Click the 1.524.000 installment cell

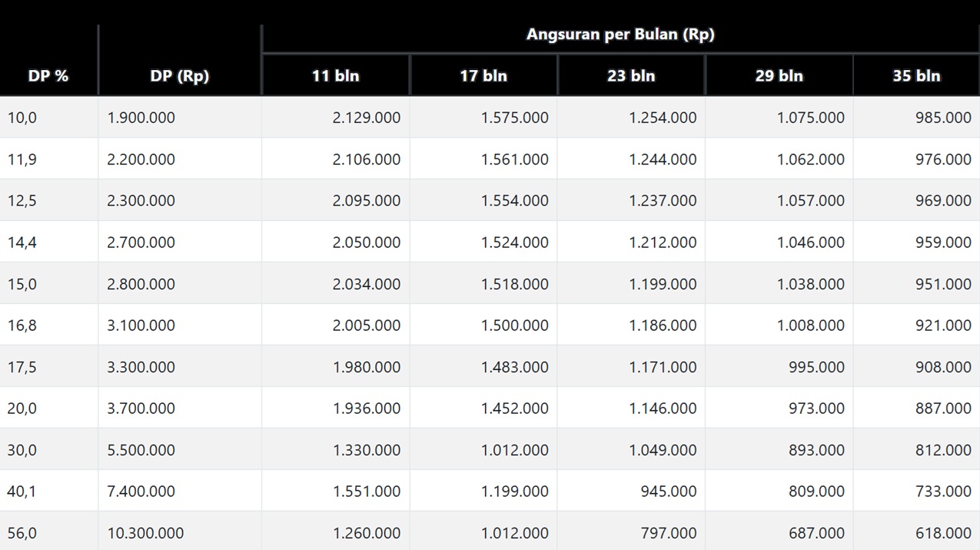[514, 242]
